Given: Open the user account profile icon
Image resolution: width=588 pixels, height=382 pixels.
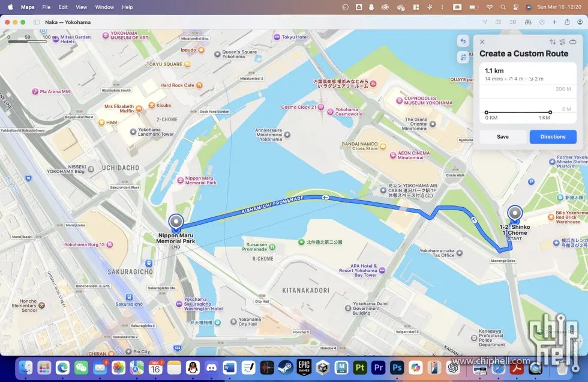Looking at the screenshot, I should (580, 22).
